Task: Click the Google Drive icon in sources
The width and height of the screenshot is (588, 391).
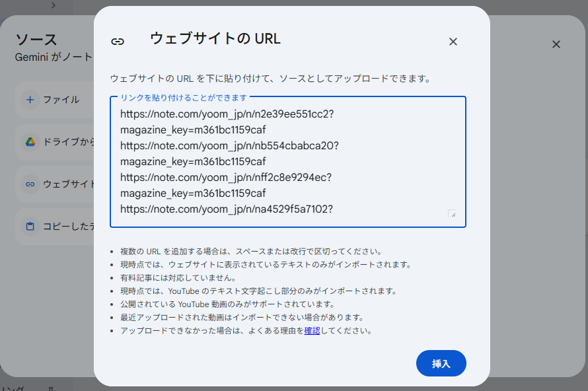Action: point(30,142)
